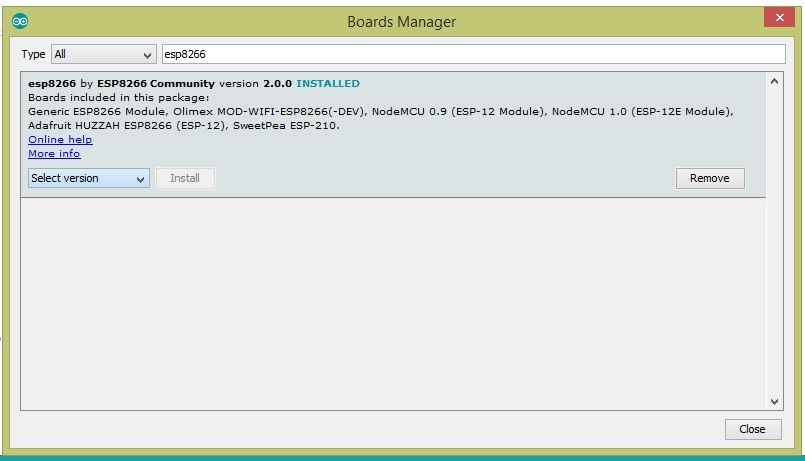Click the INSTALLED status label
Screen dimensions: 805x461
[x=328, y=84]
